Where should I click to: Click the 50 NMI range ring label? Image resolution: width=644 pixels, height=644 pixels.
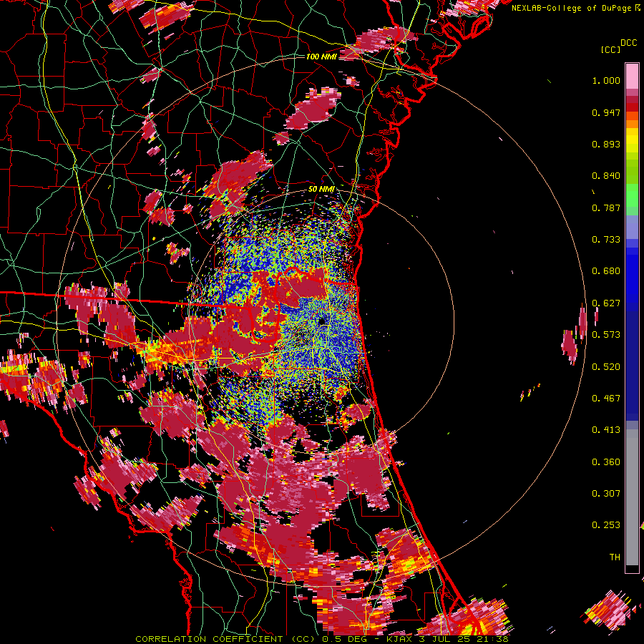pos(321,190)
